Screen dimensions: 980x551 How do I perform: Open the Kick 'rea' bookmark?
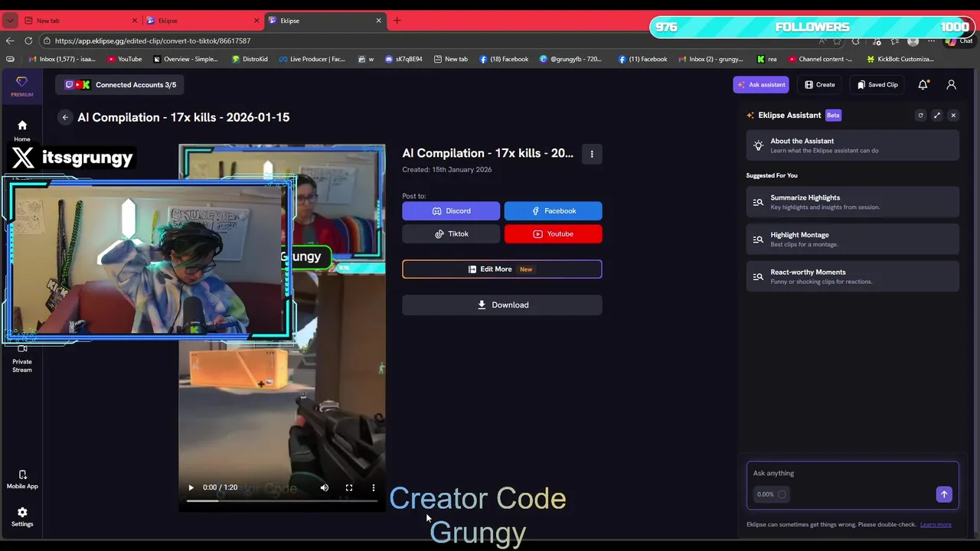[x=766, y=59]
